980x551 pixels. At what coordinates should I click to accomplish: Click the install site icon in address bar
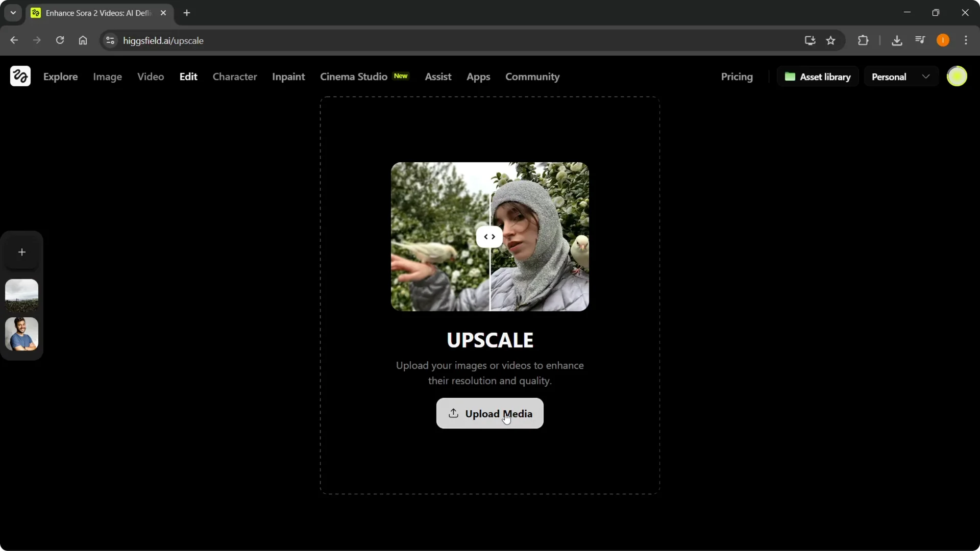(x=810, y=41)
